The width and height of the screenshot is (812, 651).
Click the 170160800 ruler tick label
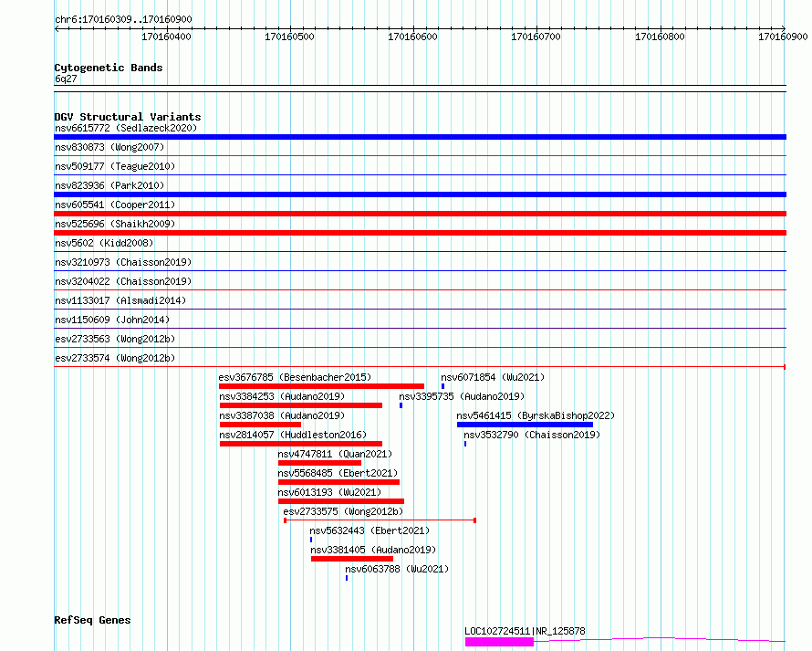(660, 37)
